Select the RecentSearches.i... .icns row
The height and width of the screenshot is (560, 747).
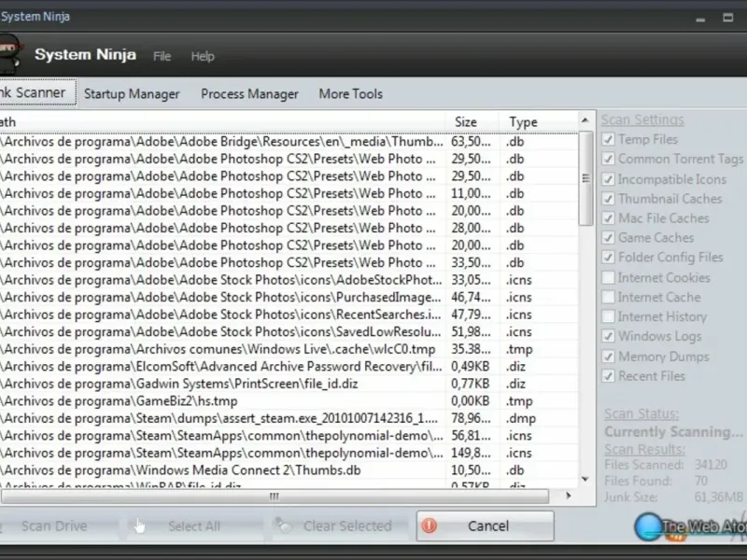289,315
